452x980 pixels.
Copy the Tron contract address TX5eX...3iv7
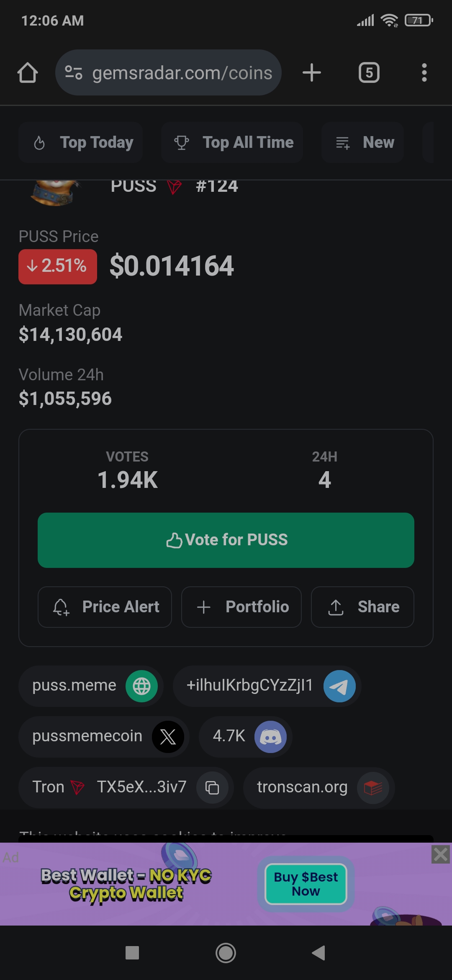pos(212,788)
